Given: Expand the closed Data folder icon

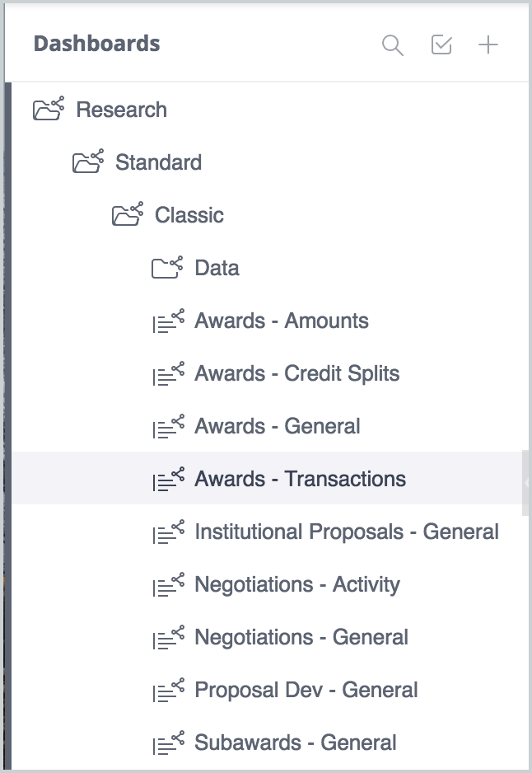Looking at the screenshot, I should coord(167,267).
